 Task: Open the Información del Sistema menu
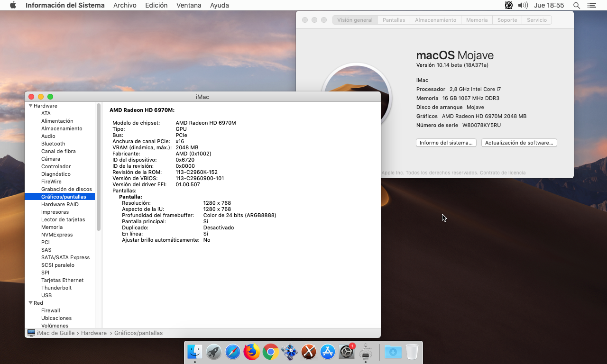click(65, 5)
